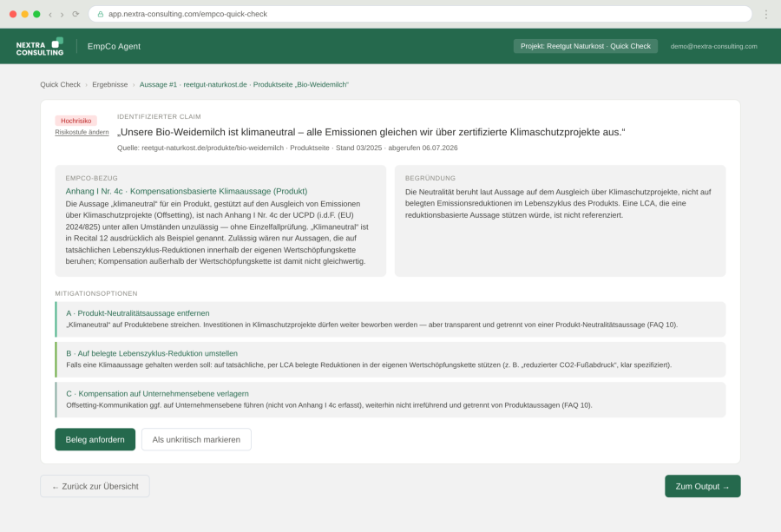Click Als unkritisch markieren button
Viewport: 781px width, 532px height.
click(196, 439)
